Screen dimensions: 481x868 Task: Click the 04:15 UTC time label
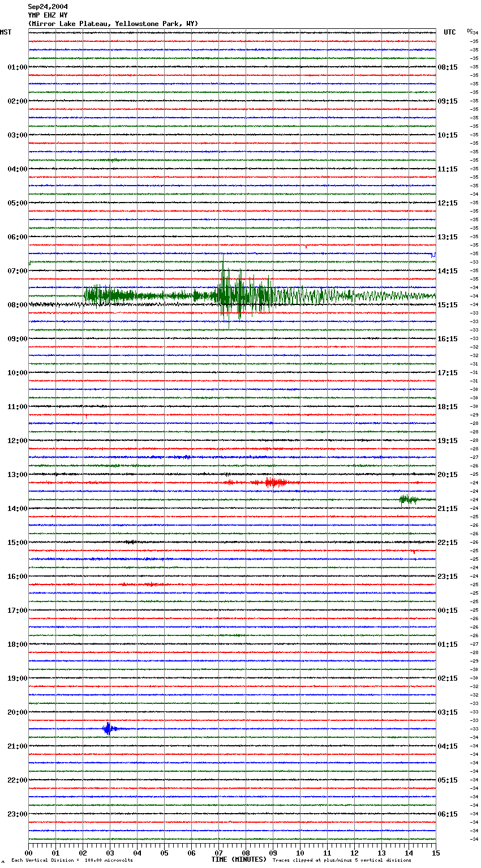click(448, 746)
